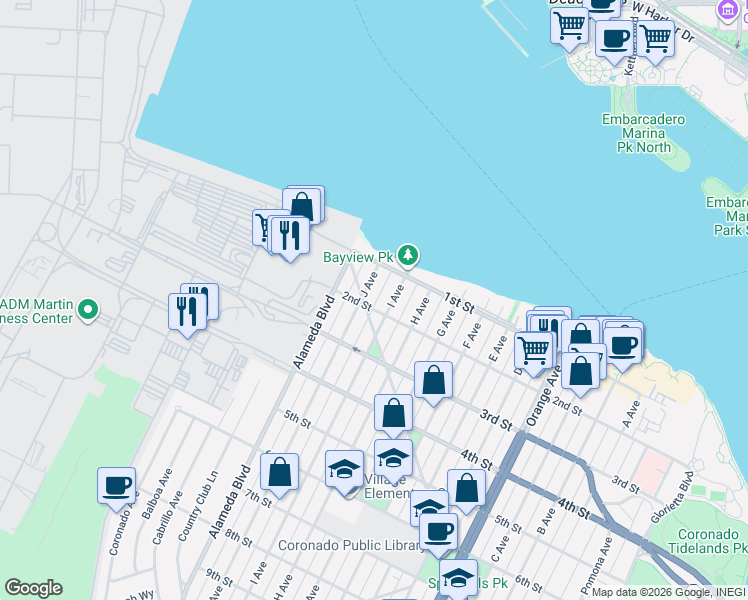Viewport: 748px width, 600px height.
Task: Click the restaurant fork-knife marker east of ADM Martin
Action: pyautogui.click(x=187, y=315)
